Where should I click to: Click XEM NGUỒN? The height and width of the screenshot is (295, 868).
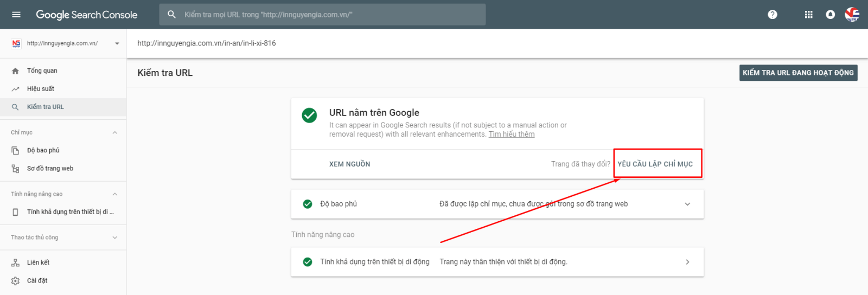350,164
